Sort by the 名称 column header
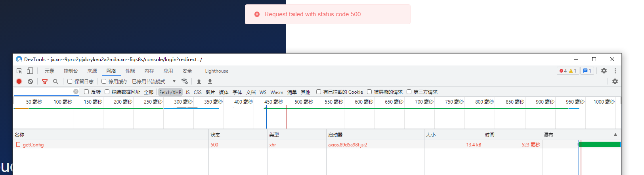644x175 pixels. tap(111, 135)
